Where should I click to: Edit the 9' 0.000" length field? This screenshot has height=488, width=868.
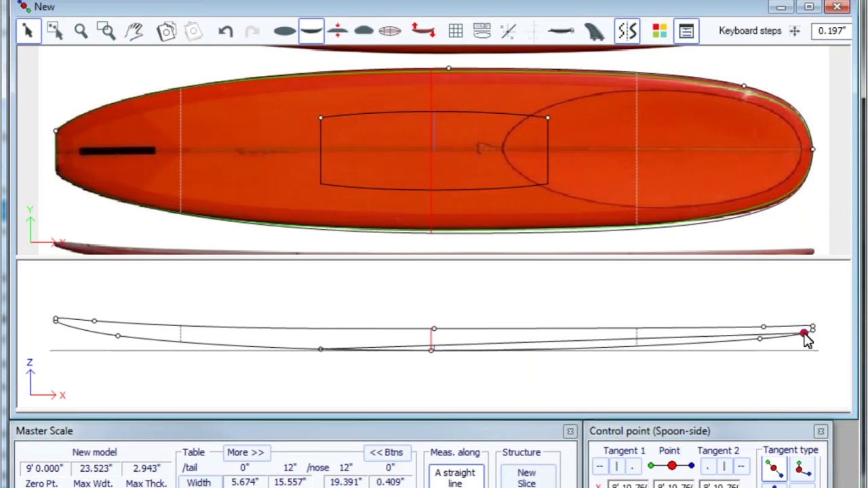click(45, 468)
